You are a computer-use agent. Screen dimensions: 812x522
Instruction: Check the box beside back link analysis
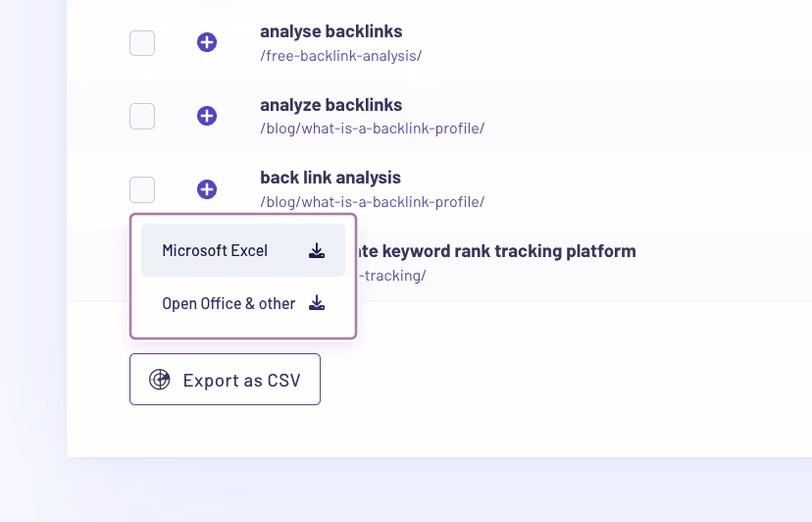(142, 189)
